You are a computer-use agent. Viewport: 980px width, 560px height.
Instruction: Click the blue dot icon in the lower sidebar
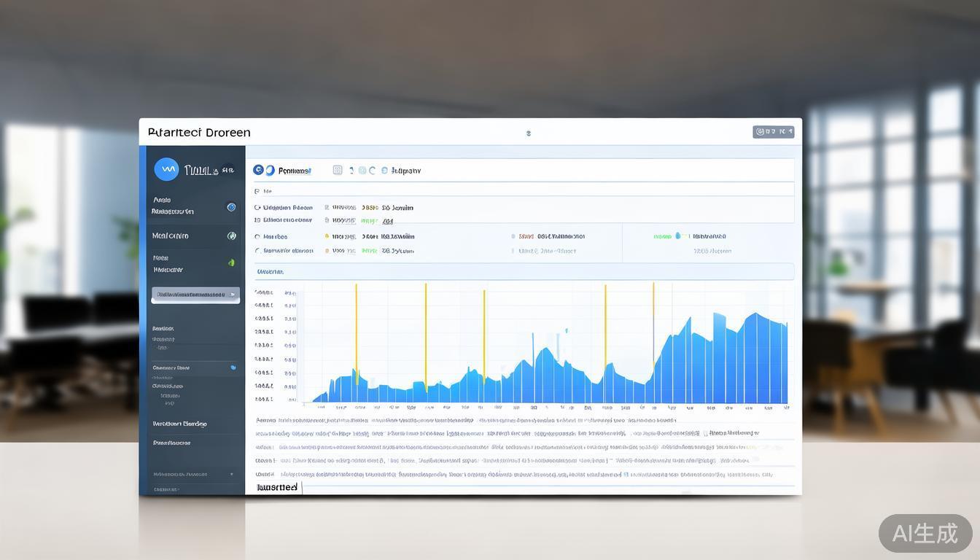pyautogui.click(x=233, y=367)
